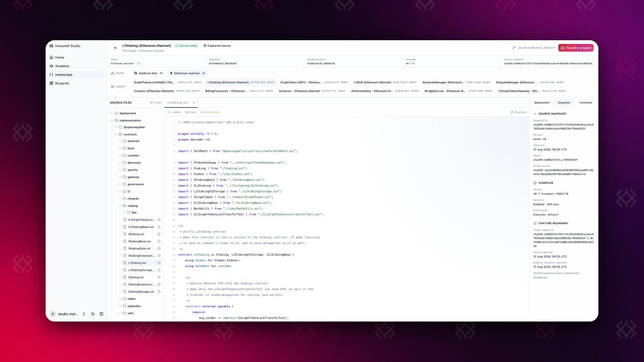Click the Captured source badge
Viewport: 644px width, 362px height.
coord(217,46)
